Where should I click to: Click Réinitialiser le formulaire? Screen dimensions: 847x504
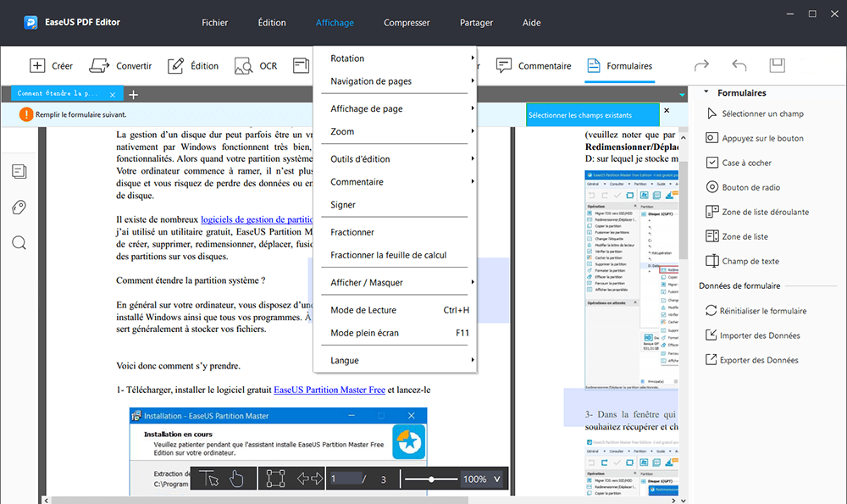coord(756,311)
